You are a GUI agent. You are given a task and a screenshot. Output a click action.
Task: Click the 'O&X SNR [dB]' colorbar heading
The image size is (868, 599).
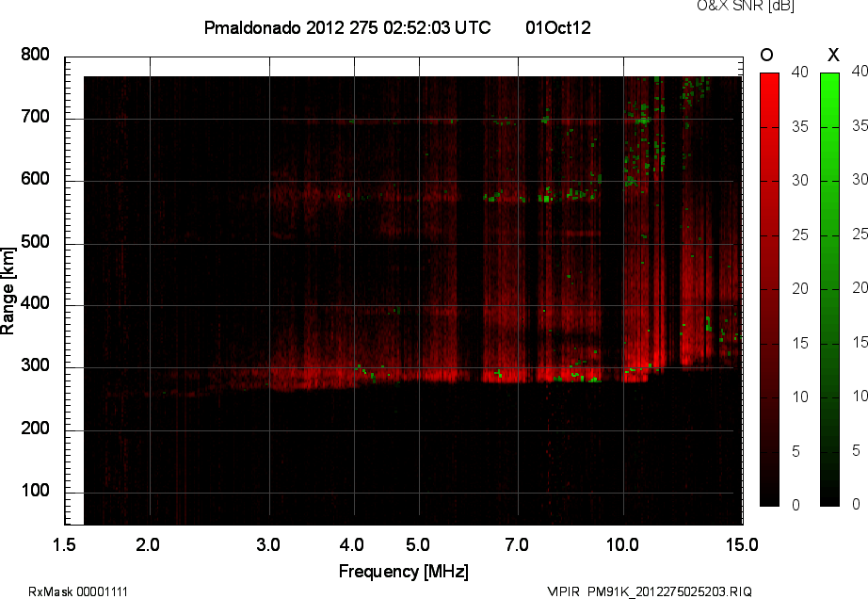click(x=746, y=6)
